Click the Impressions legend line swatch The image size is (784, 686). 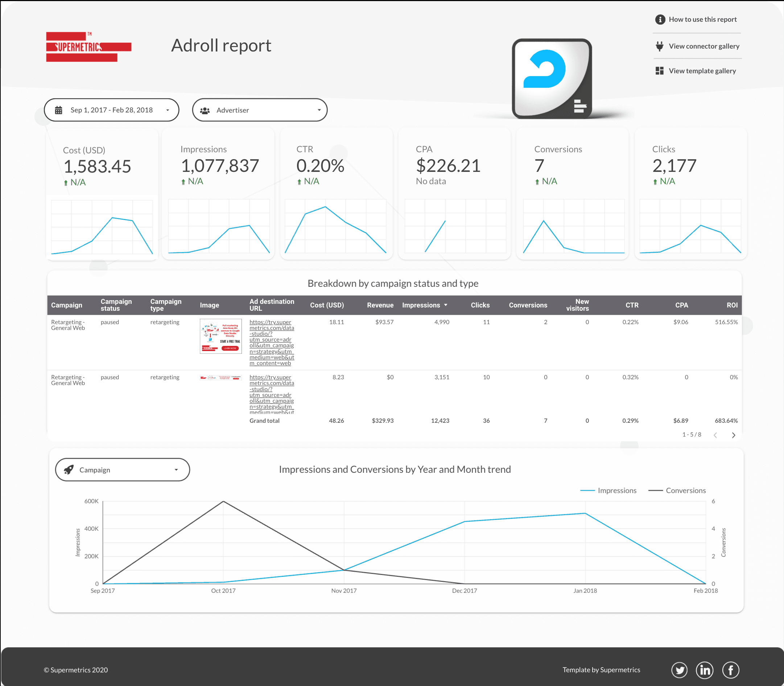click(587, 491)
